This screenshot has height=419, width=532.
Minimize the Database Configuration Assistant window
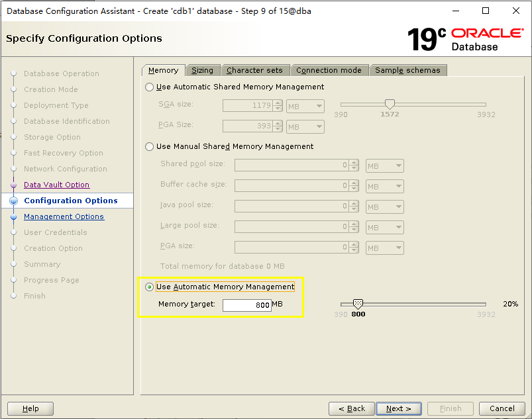456,11
